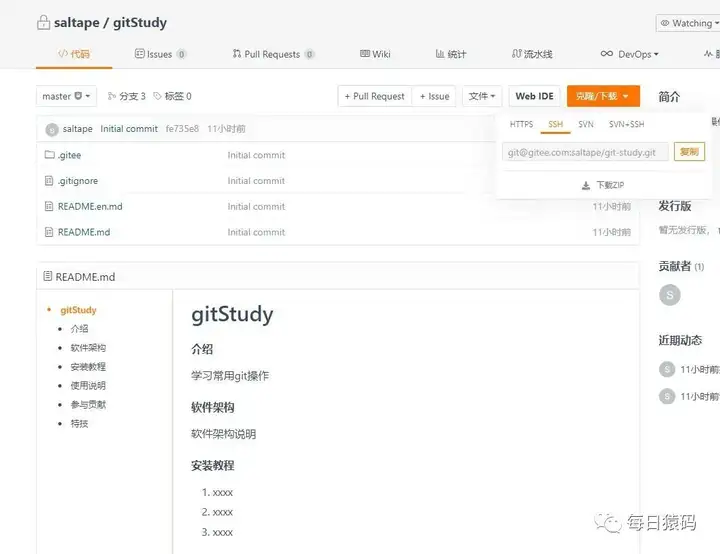Toggle the 克隆/下载 clone download button

[603, 96]
